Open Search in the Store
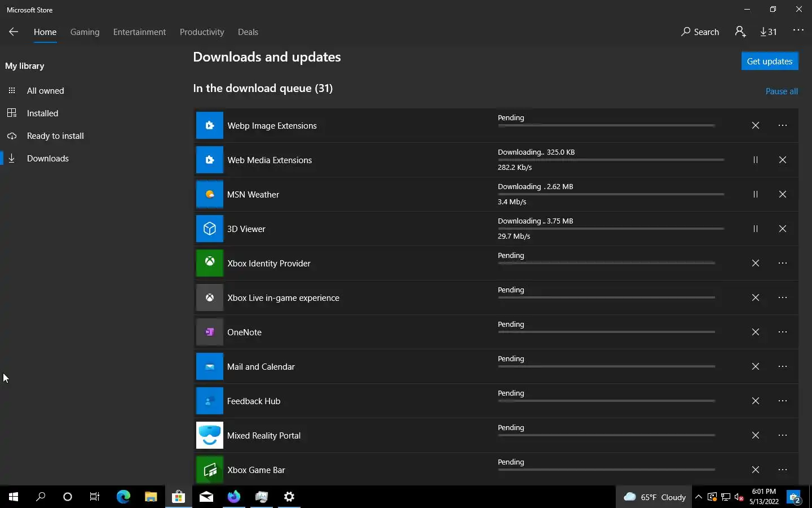Screen dimensions: 812x508 coord(700,32)
